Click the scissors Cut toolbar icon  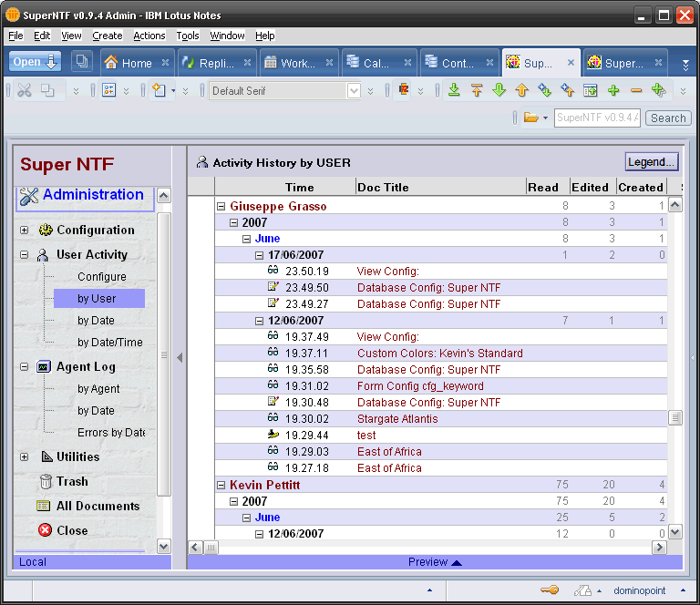(25, 90)
